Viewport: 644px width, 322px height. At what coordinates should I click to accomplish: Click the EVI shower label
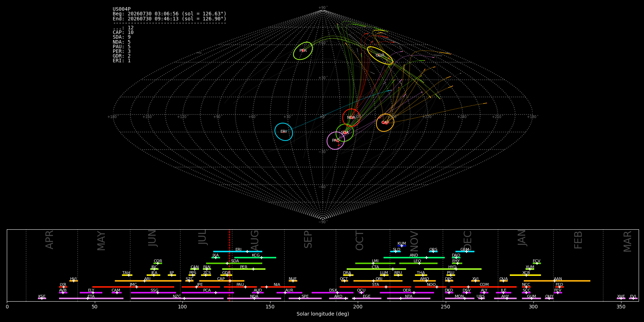click(633, 296)
